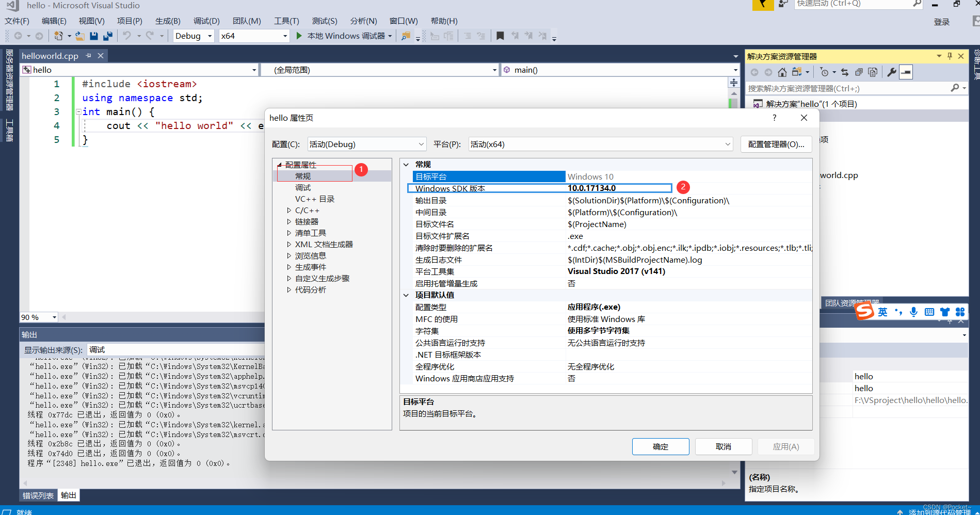Viewport: 980px width, 515px height.
Task: Click the Solution Explorer search field
Action: click(x=847, y=88)
